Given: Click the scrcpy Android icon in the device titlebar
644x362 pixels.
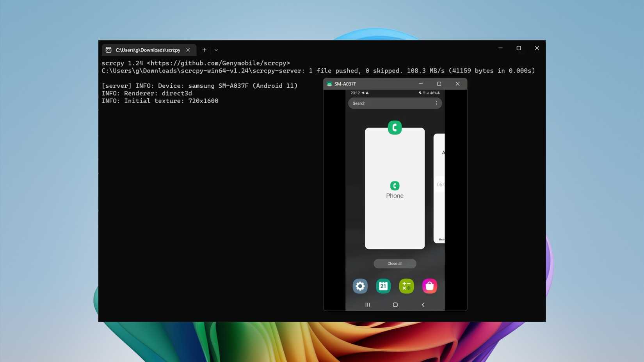Looking at the screenshot, I should click(329, 83).
